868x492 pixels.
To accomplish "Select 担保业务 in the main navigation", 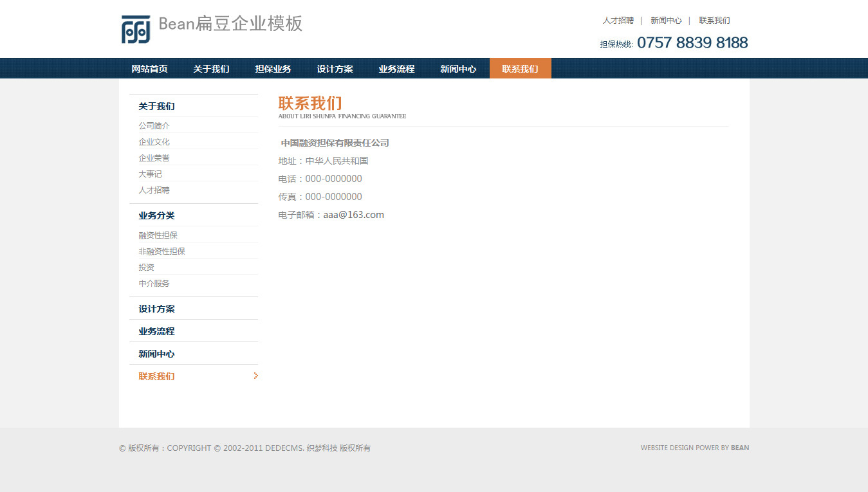I will tap(273, 69).
